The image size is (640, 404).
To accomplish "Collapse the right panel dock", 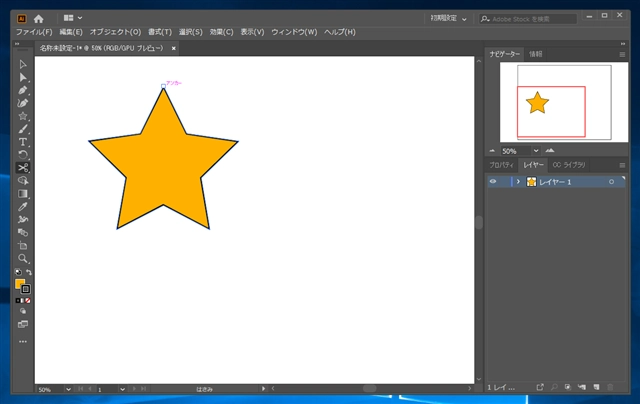I will tap(623, 44).
